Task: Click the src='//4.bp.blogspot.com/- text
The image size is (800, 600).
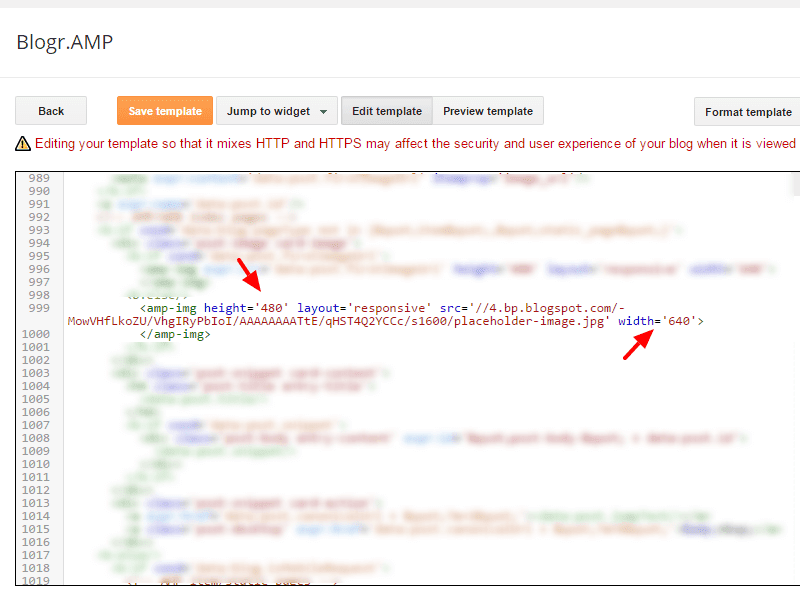Action: (532, 308)
